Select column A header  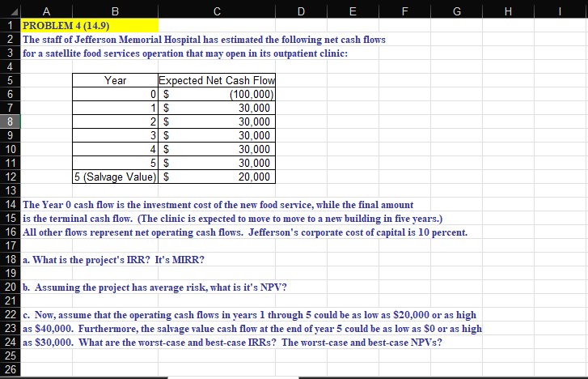click(x=46, y=11)
